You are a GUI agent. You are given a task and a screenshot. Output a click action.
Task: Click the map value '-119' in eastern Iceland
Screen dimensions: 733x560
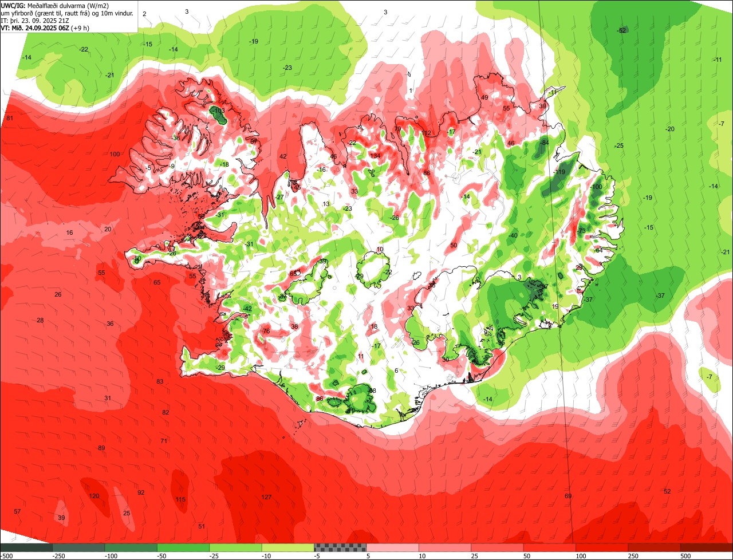coord(559,172)
